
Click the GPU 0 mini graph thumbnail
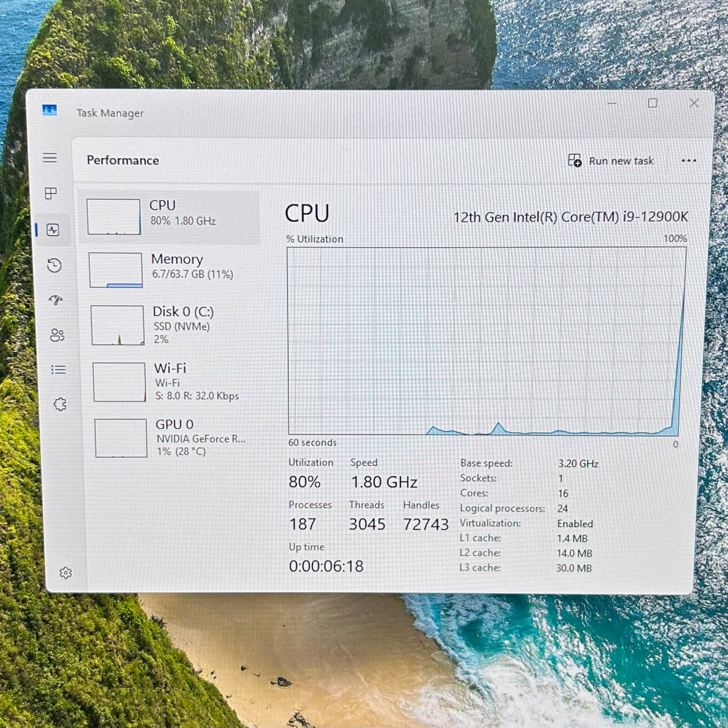[x=121, y=438]
